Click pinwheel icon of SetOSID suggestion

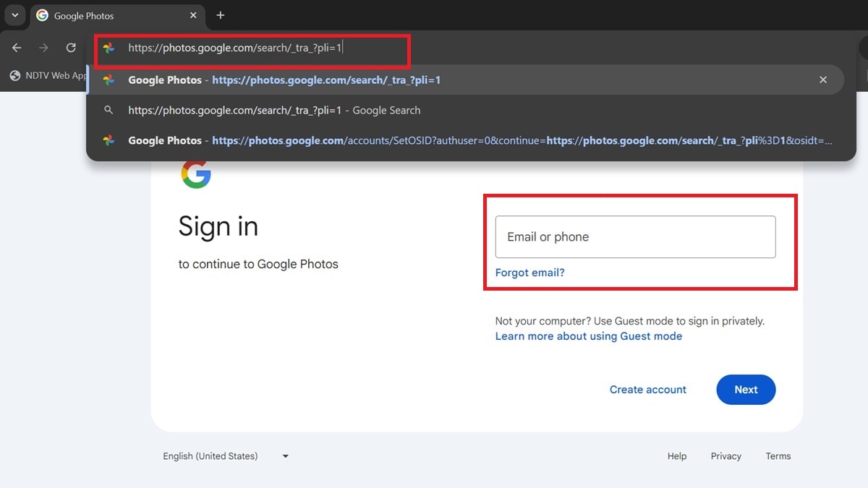coord(109,141)
